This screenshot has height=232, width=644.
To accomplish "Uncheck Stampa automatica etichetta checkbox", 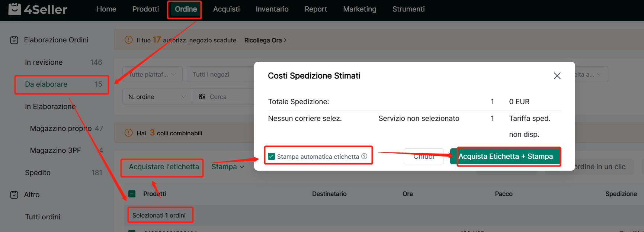I will coord(272,157).
